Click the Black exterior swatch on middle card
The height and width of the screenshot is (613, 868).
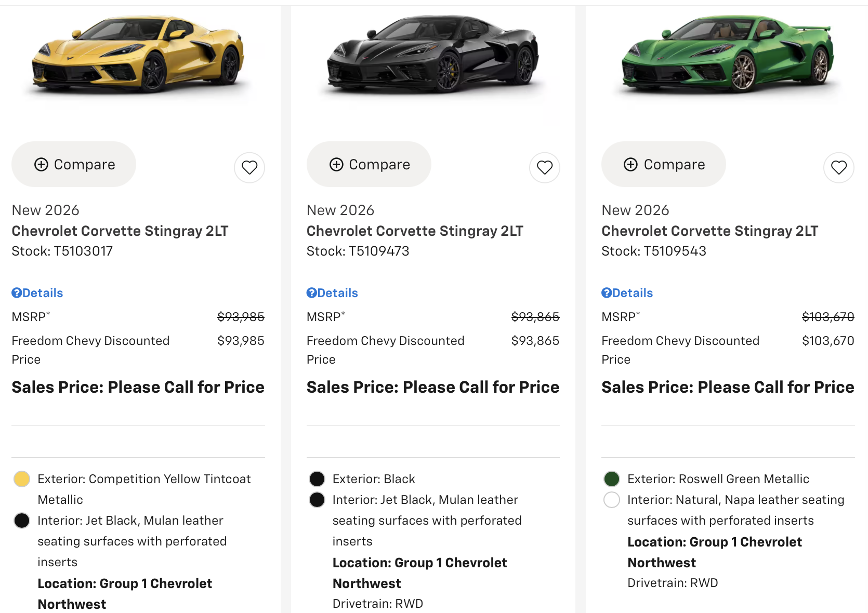click(x=317, y=479)
